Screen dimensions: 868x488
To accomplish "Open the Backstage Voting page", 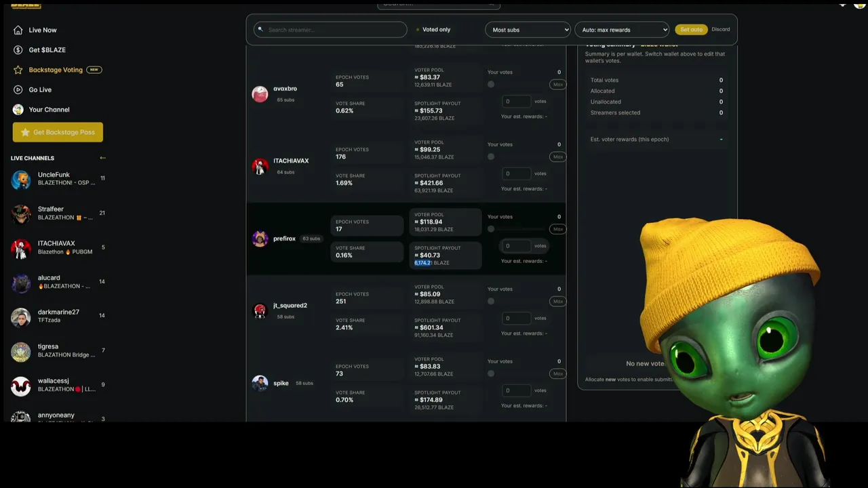I will click(56, 70).
